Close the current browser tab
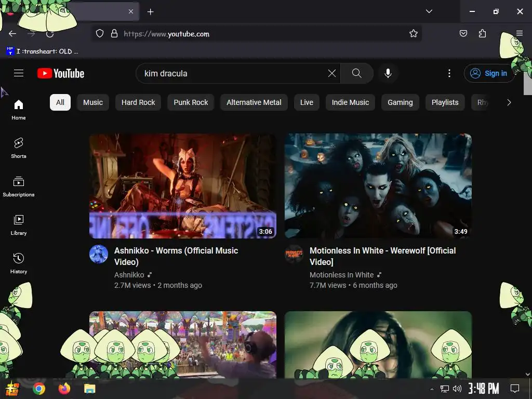 (x=131, y=11)
